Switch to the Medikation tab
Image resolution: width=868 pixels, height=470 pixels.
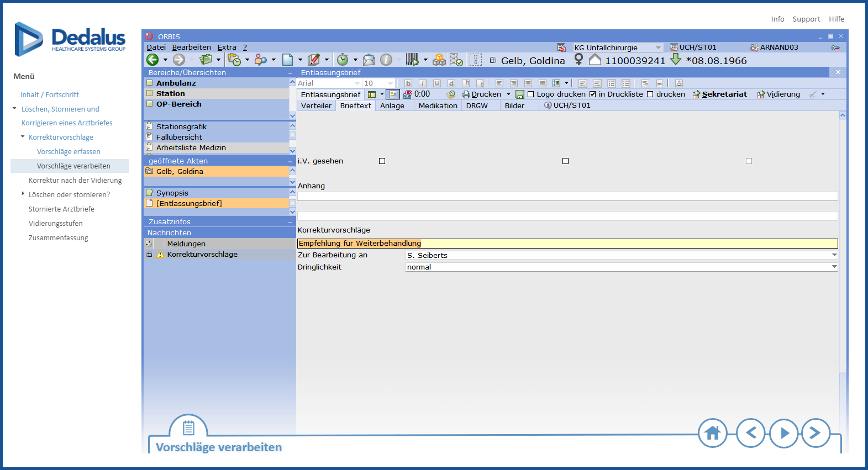click(x=438, y=105)
